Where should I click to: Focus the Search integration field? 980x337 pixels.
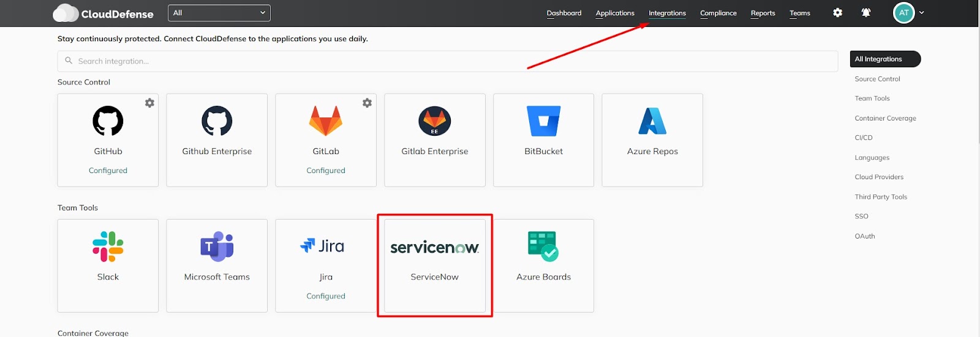(x=448, y=61)
